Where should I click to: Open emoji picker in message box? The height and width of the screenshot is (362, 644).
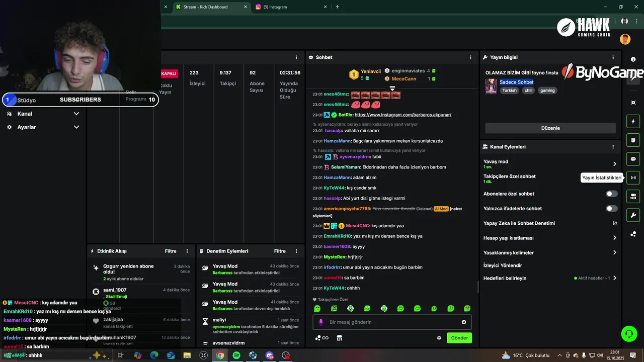point(464,322)
